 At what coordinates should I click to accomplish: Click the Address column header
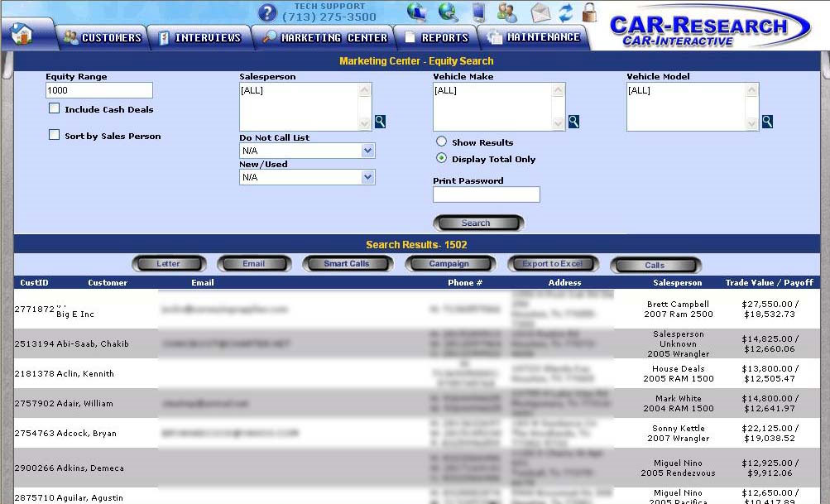(x=565, y=283)
